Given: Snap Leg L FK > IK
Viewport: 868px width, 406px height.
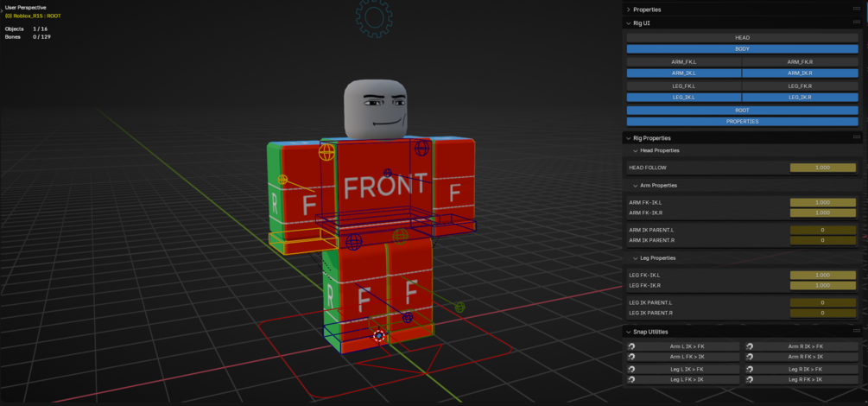Looking at the screenshot, I should tap(683, 380).
